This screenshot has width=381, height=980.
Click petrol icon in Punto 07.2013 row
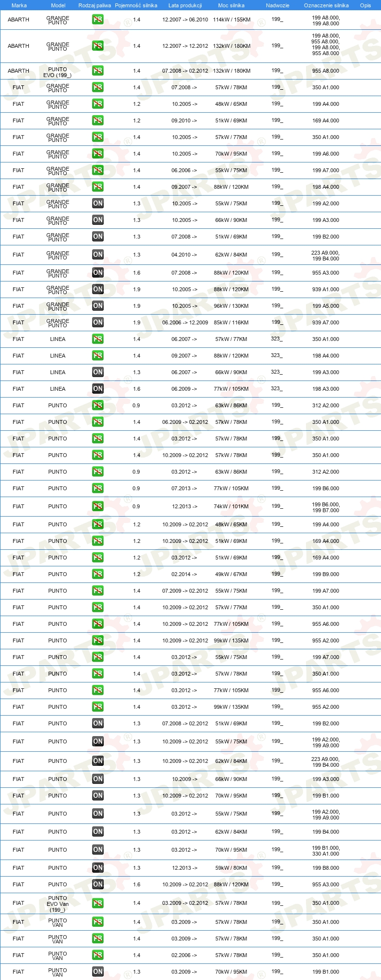[98, 488]
